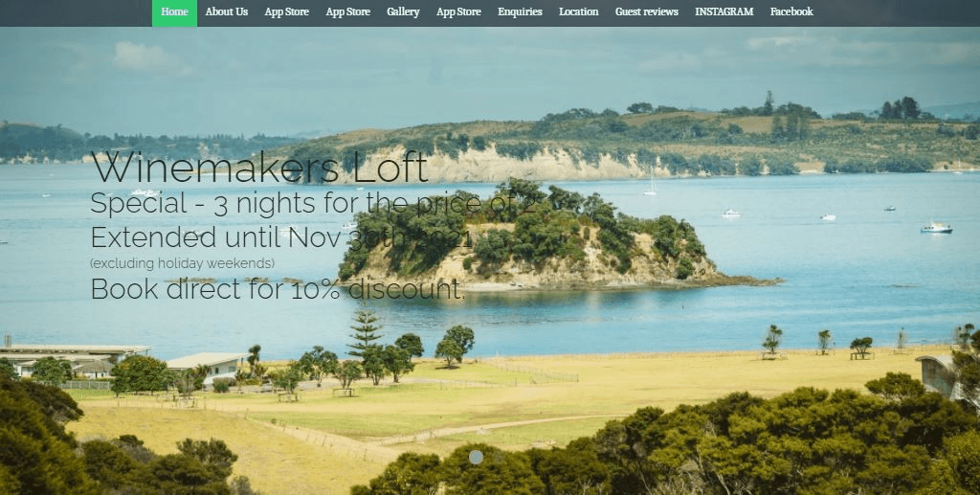Screen dimensions: 980x495
Task: Select the carousel slide indicator dot
Action: pyautogui.click(x=476, y=458)
